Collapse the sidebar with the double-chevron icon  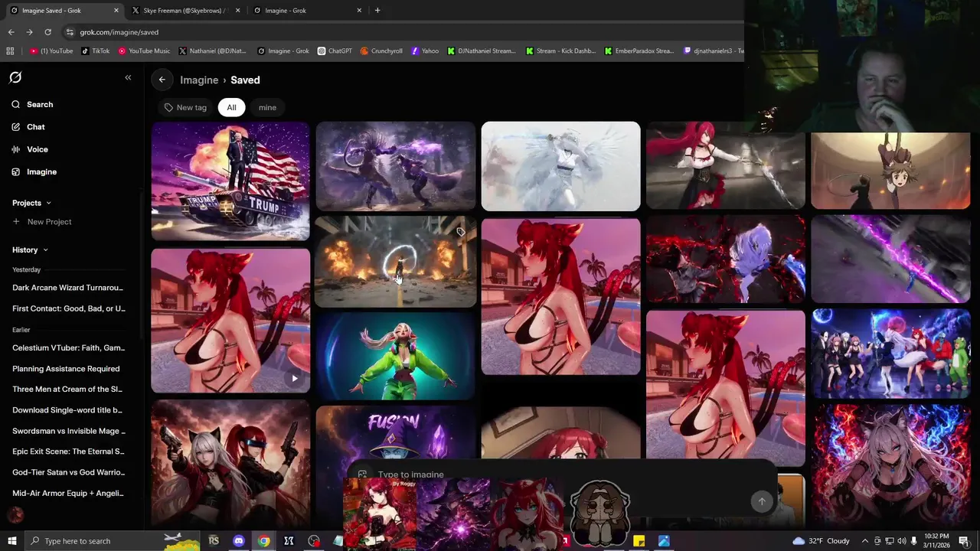click(128, 77)
